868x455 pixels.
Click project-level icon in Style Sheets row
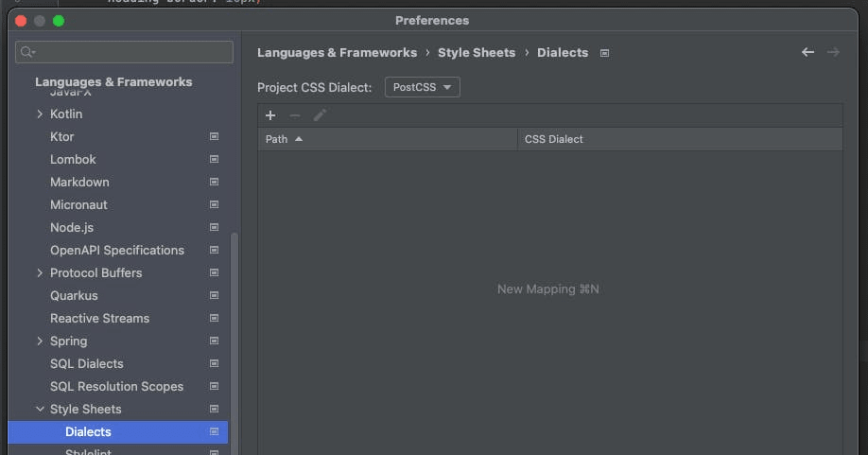coord(214,409)
